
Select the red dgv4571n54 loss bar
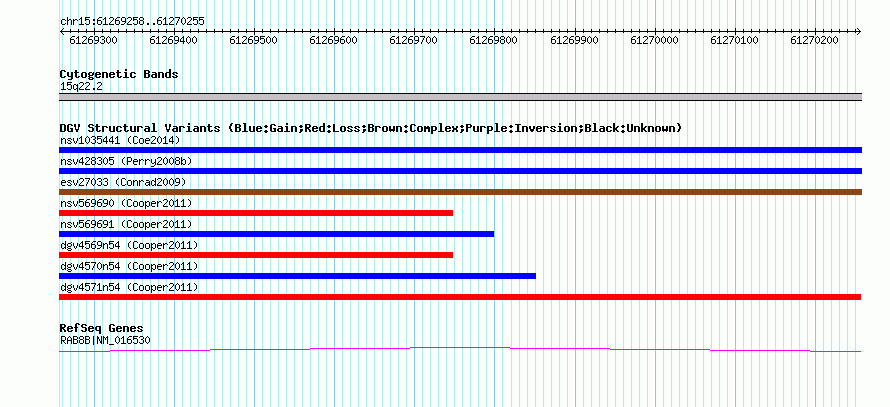(x=460, y=297)
